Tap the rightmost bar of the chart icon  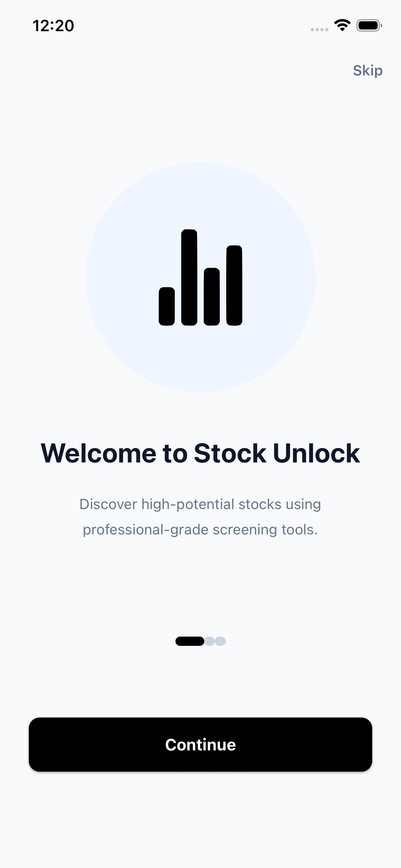tap(234, 285)
